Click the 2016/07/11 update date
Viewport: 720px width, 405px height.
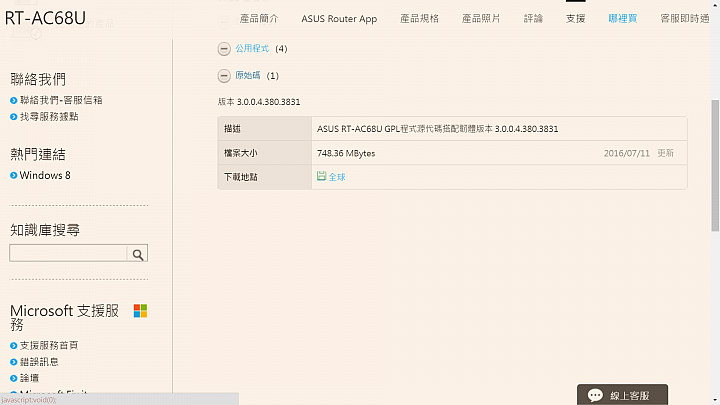(x=627, y=153)
